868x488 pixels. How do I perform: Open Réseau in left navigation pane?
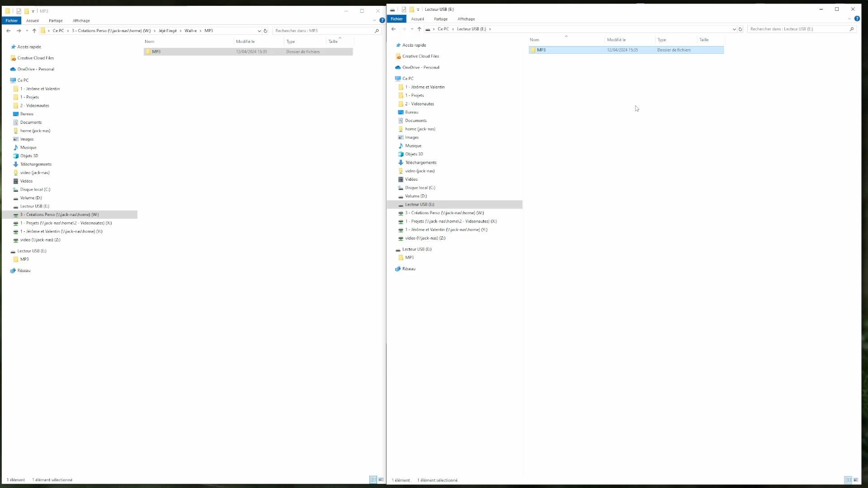[x=24, y=270]
